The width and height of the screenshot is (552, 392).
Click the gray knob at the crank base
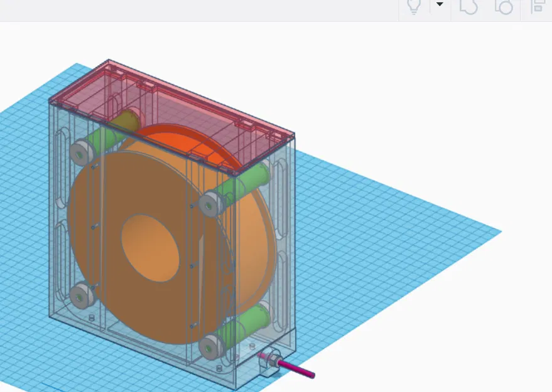coord(274,359)
